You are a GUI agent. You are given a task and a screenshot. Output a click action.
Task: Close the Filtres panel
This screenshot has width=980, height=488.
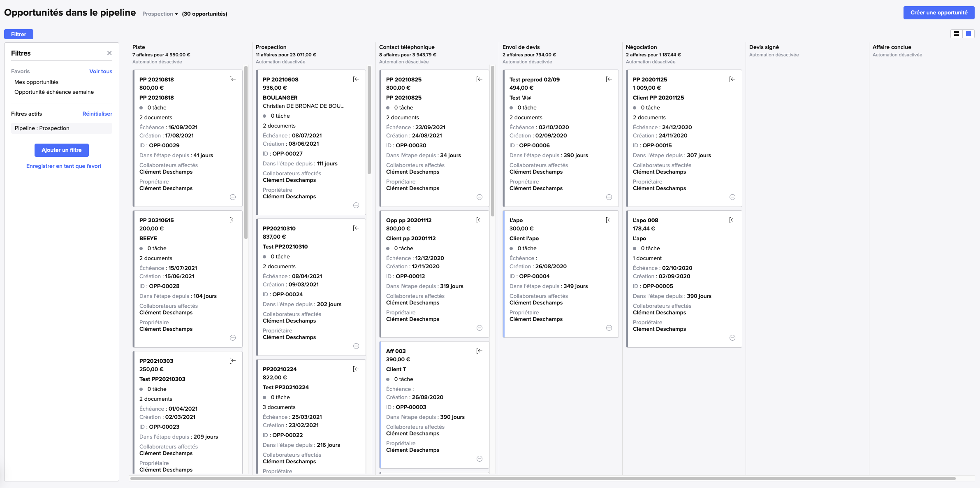(x=109, y=53)
